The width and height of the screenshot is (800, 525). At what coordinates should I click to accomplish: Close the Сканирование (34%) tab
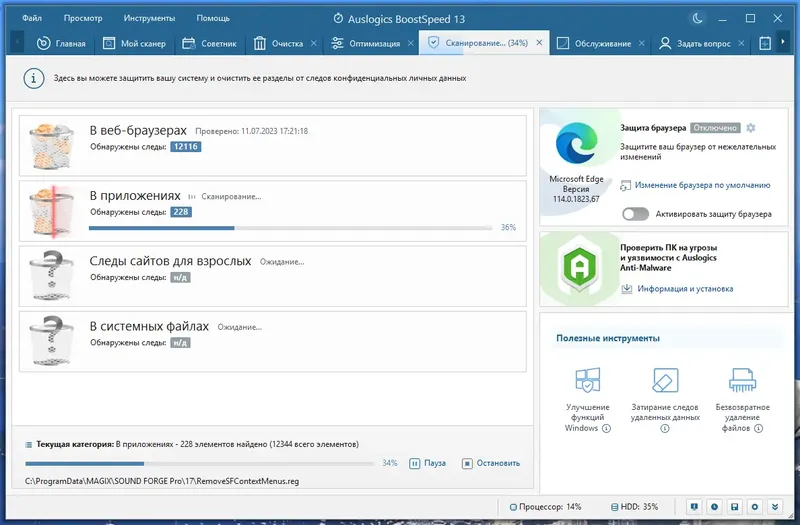[x=539, y=43]
